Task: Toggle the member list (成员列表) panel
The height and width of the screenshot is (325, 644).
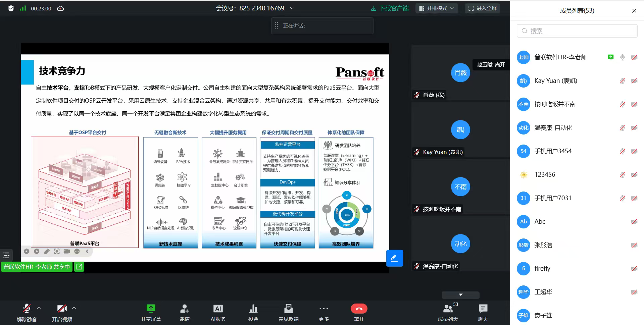Action: pyautogui.click(x=448, y=309)
